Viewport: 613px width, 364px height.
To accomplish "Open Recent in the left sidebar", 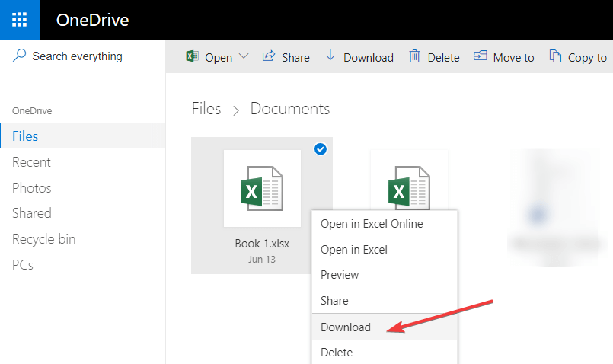I will coord(31,162).
